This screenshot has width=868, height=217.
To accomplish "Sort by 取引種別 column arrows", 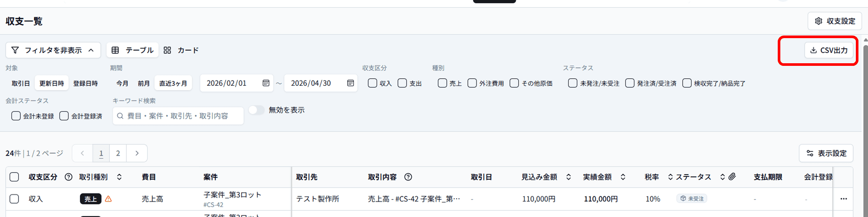I will [119, 177].
